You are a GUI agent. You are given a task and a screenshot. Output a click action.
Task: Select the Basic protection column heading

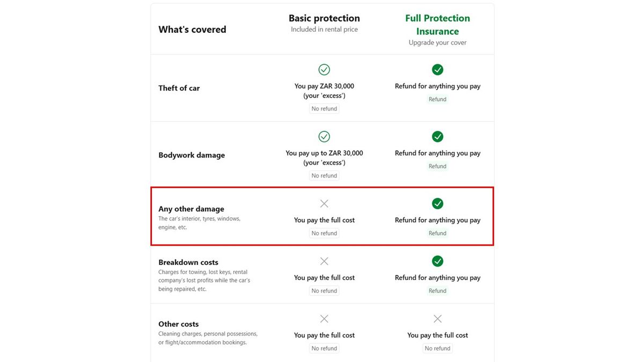coord(324,18)
